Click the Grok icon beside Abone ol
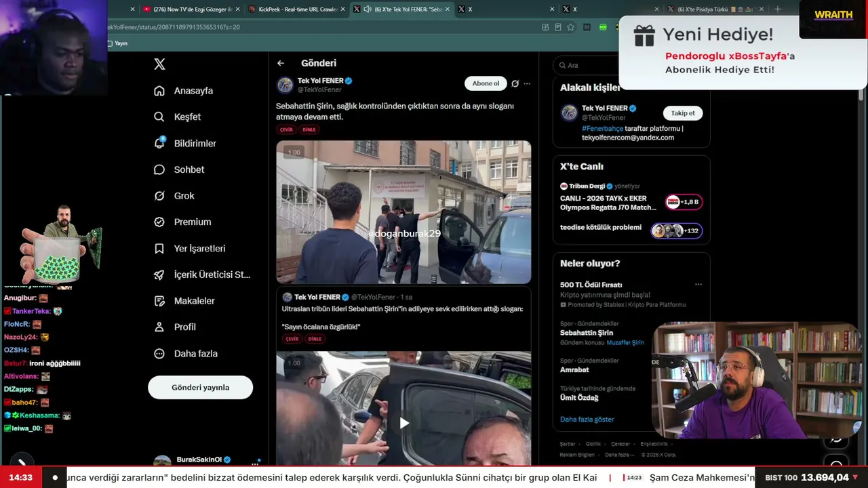Viewport: 868px width, 488px height. click(x=515, y=83)
